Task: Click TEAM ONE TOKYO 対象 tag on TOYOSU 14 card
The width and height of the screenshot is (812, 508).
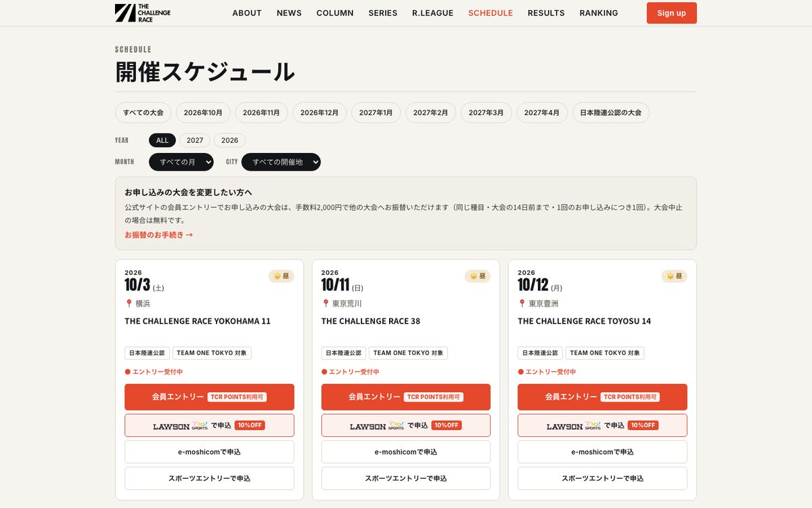Action: [605, 353]
